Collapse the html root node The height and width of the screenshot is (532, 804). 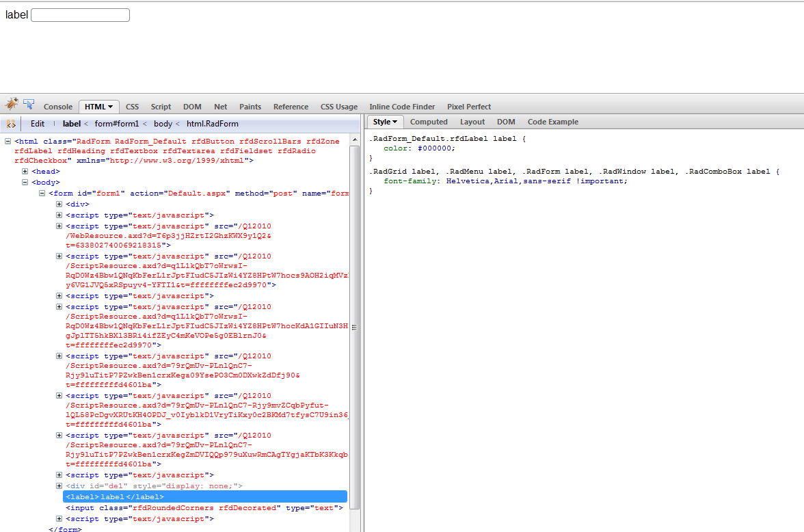point(8,141)
